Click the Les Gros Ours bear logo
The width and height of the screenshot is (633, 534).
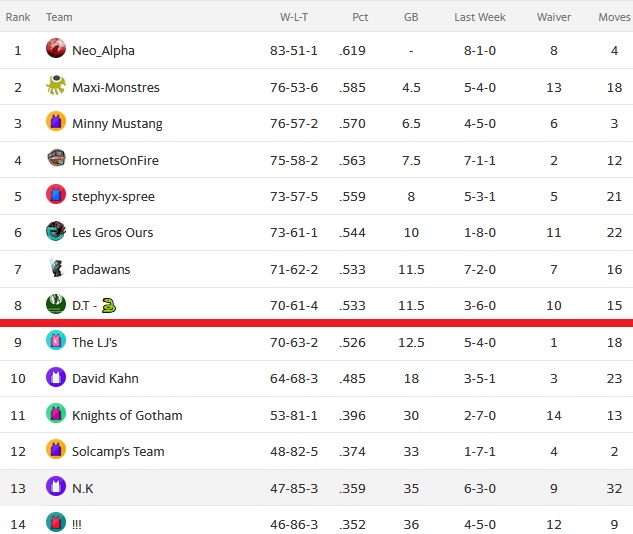coord(56,230)
